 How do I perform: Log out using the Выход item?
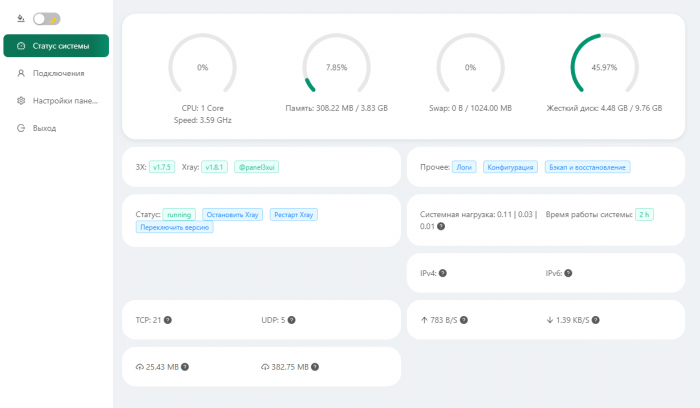coord(44,128)
